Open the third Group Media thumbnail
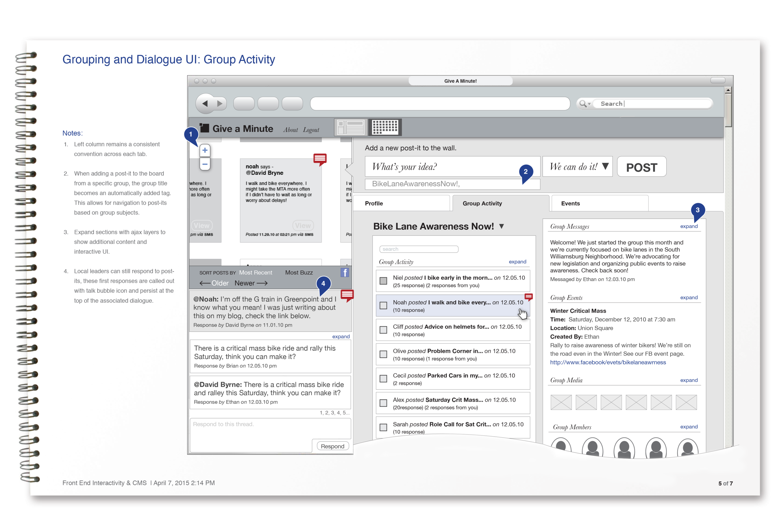This screenshot has width=778, height=532. pos(611,403)
